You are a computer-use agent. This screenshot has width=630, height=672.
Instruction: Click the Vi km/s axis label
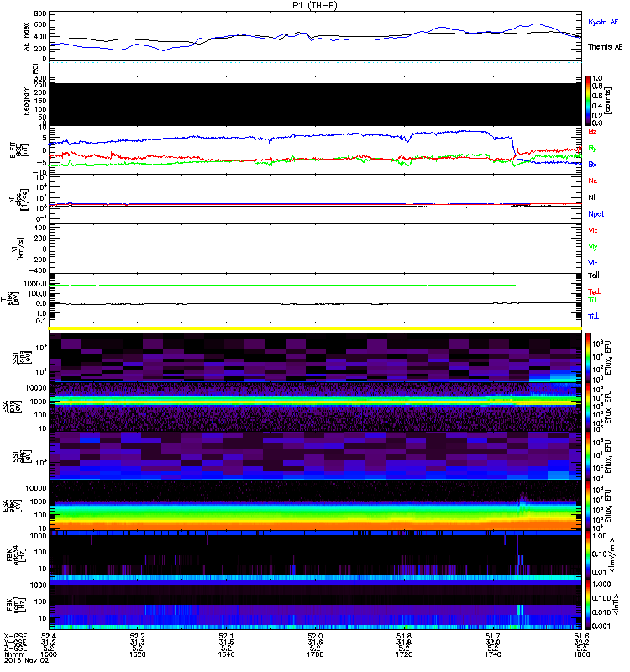[x=19, y=249]
